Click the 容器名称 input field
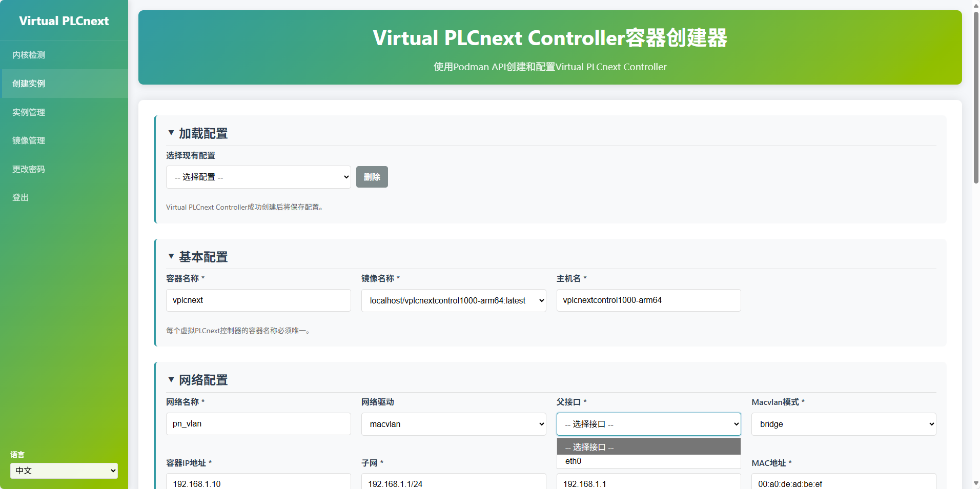The image size is (980, 489). 258,300
